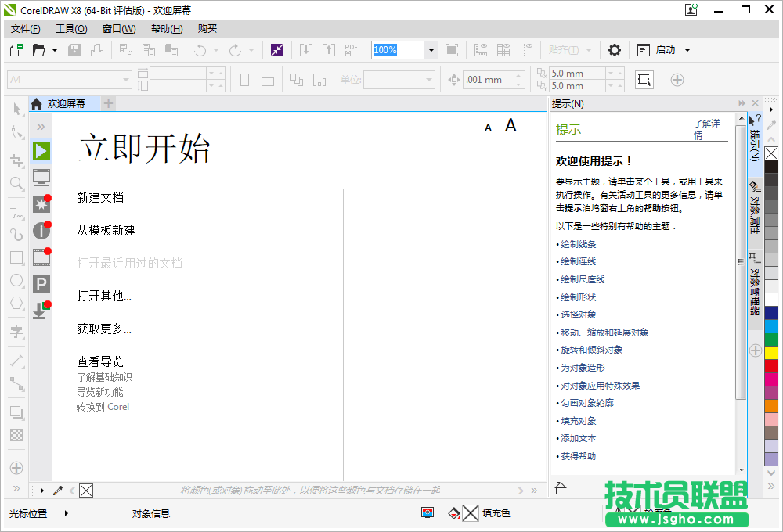Image resolution: width=783 pixels, height=532 pixels.
Task: Click the zoom level input field
Action: [399, 50]
